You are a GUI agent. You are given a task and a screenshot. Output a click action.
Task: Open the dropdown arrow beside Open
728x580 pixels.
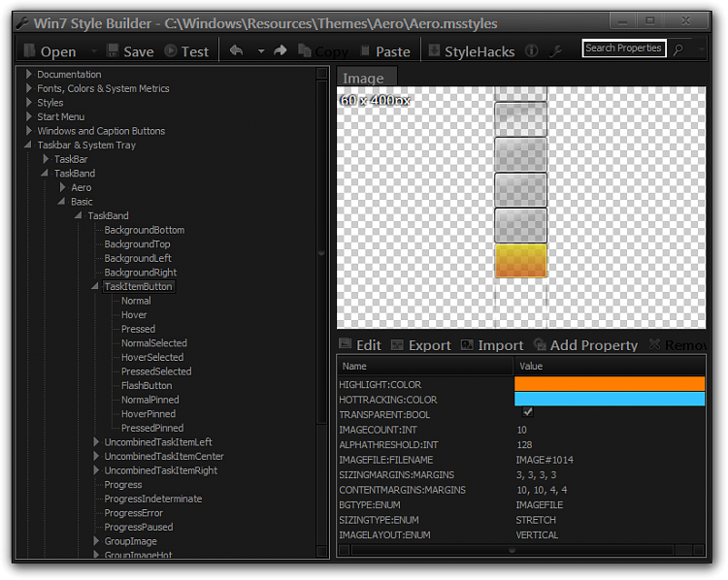[94, 51]
